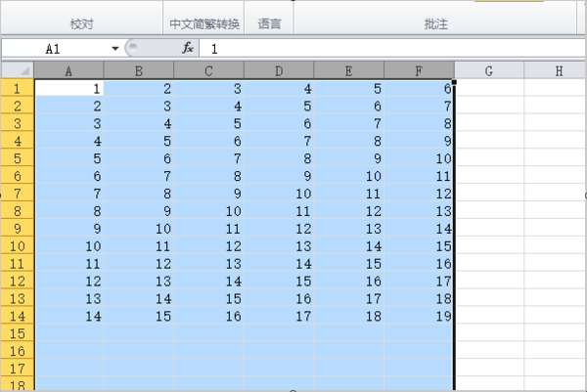
Task: Click cell F14 containing 19
Action: [419, 316]
